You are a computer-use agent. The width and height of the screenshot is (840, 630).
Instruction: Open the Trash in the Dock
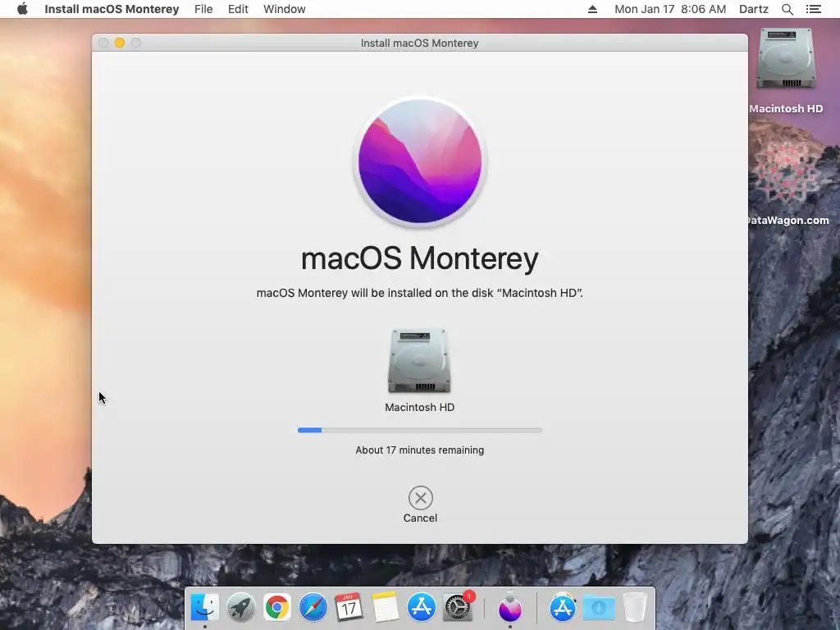coord(635,608)
